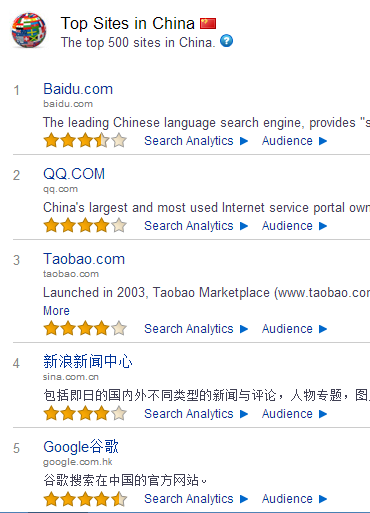Expand Audience for QQ.COM
This screenshot has width=370, height=513.
294,226
